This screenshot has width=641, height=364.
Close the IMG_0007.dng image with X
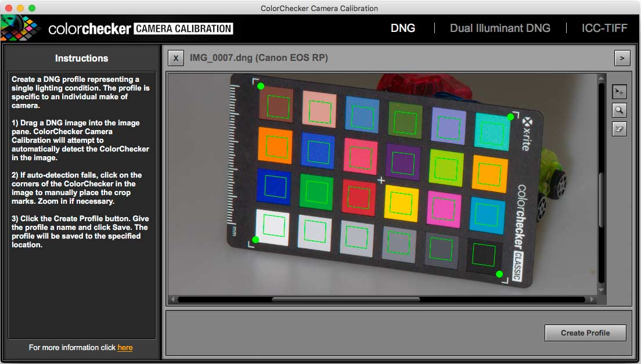coord(176,58)
